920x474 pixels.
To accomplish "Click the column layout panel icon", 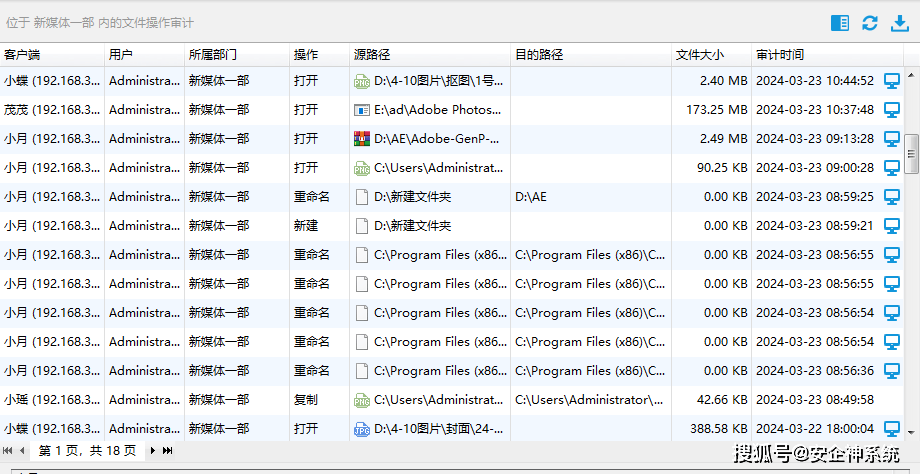I will pyautogui.click(x=840, y=23).
